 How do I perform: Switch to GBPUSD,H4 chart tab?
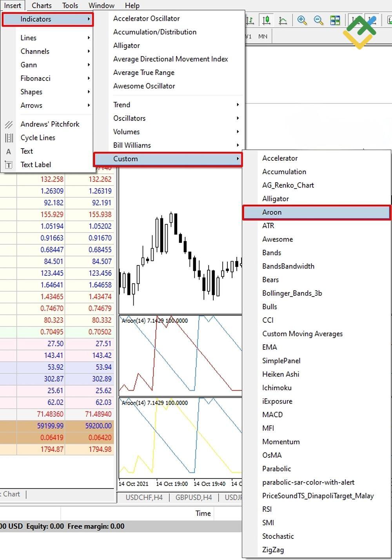194,498
